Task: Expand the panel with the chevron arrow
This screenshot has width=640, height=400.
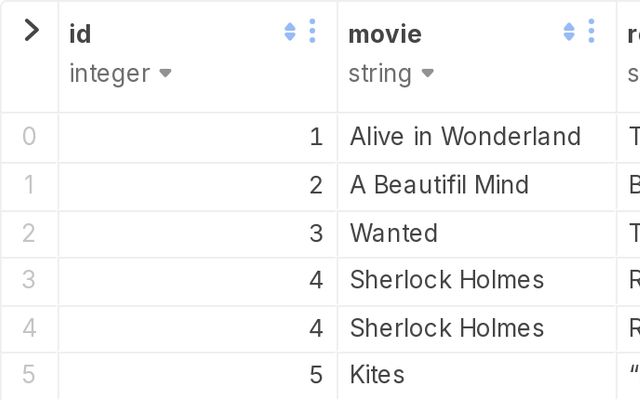Action: pyautogui.click(x=30, y=31)
